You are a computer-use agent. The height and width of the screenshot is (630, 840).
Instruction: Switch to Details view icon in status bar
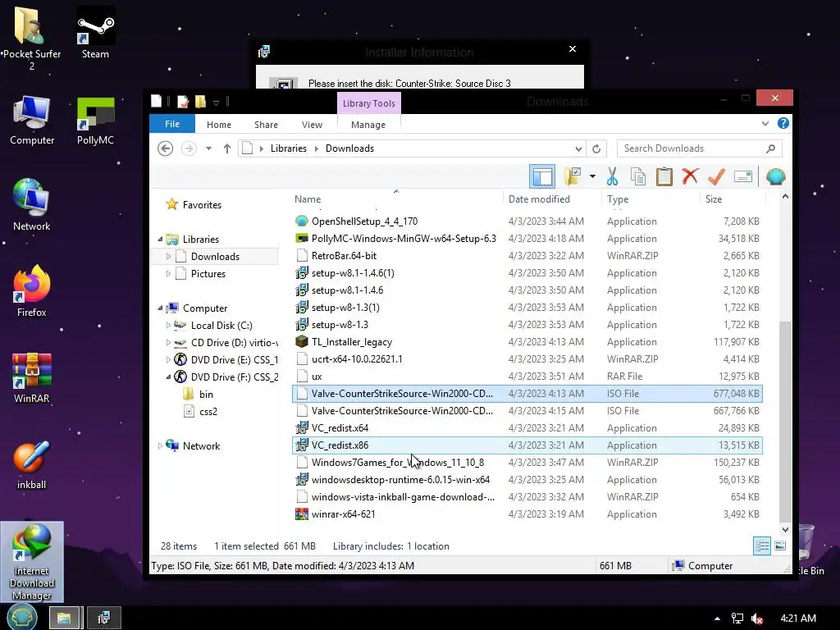pos(762,546)
